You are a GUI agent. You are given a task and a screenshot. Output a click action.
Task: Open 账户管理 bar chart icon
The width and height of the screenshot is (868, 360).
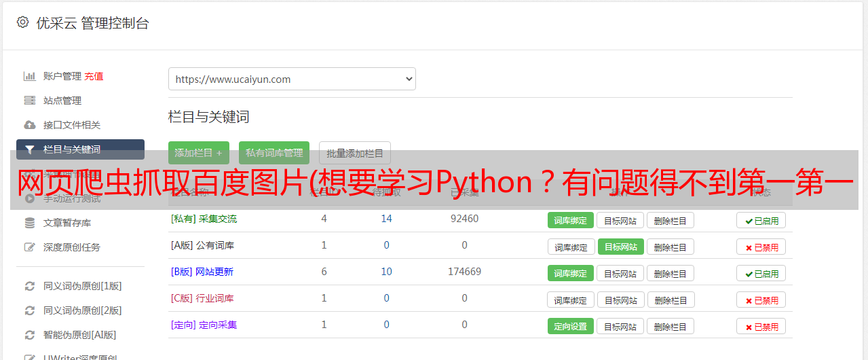(30, 76)
